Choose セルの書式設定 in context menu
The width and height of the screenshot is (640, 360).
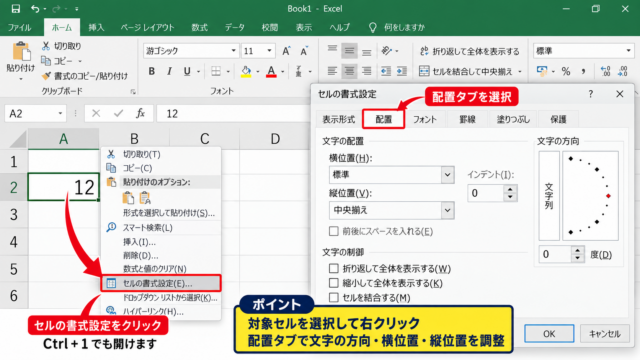point(161,283)
